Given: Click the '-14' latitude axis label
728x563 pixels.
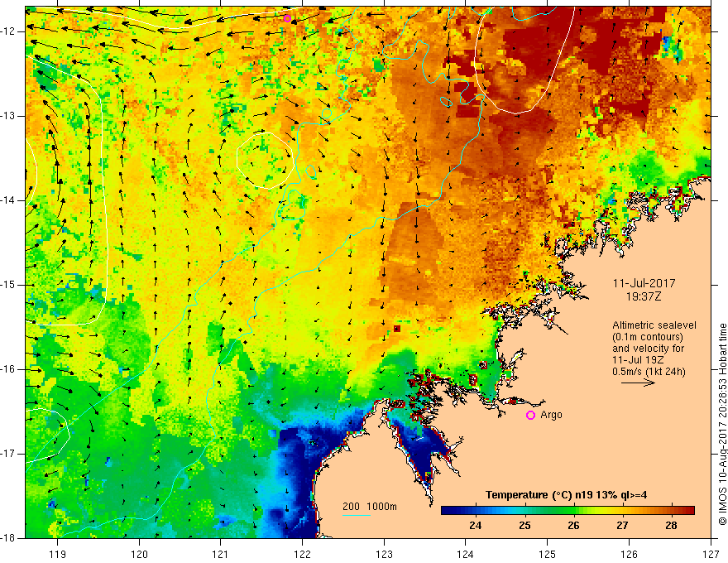Looking at the screenshot, I should click(8, 200).
